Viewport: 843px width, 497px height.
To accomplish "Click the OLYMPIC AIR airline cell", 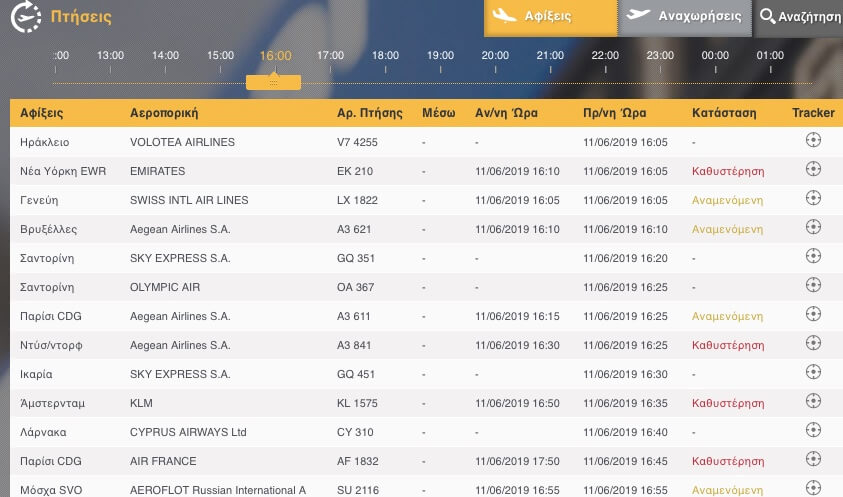I will click(x=165, y=287).
